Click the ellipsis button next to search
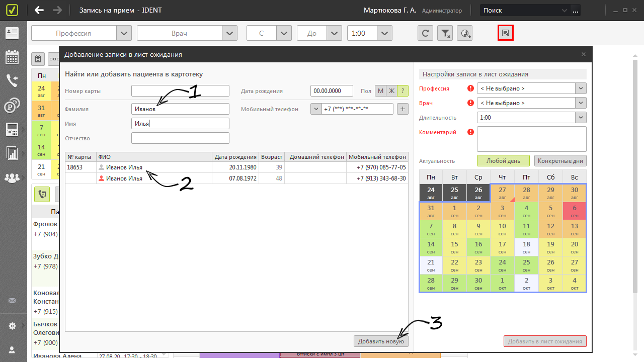The height and width of the screenshot is (362, 644). 576,10
